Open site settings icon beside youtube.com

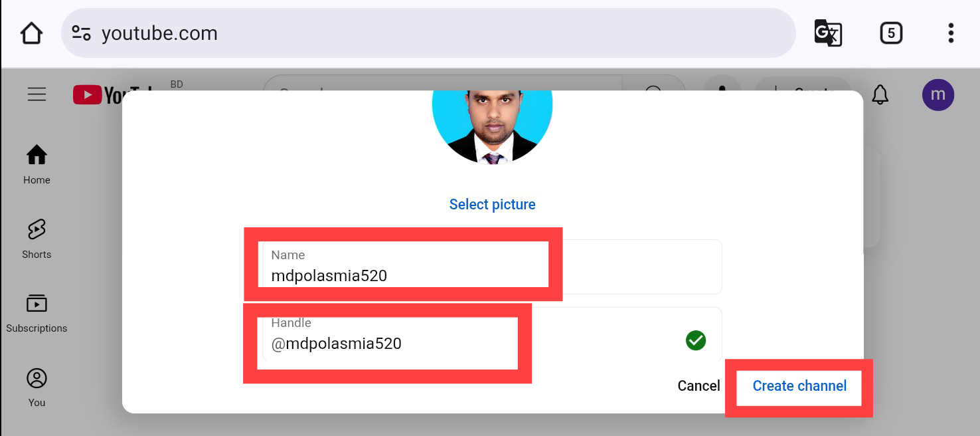pyautogui.click(x=81, y=33)
